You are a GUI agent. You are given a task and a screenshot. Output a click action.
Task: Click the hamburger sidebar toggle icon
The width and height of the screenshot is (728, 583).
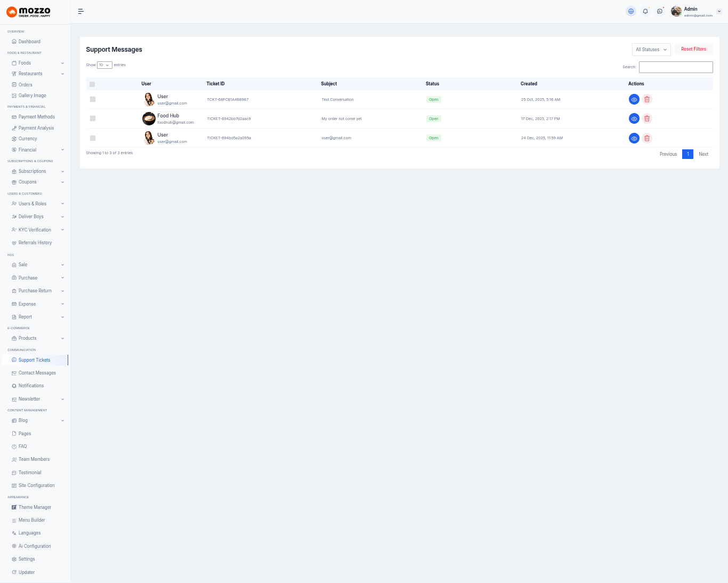tap(81, 11)
